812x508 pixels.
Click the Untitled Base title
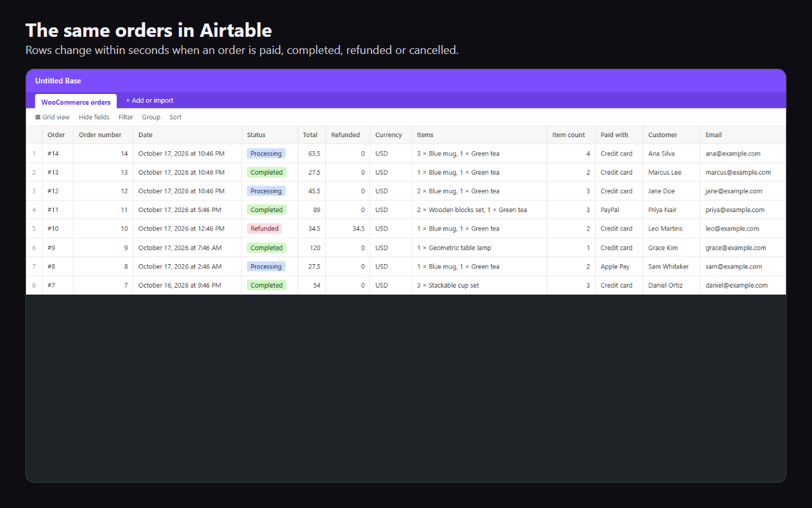(58, 81)
